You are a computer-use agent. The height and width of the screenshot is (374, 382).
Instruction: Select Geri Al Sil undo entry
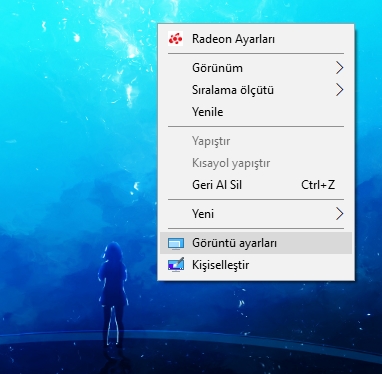(x=256, y=185)
